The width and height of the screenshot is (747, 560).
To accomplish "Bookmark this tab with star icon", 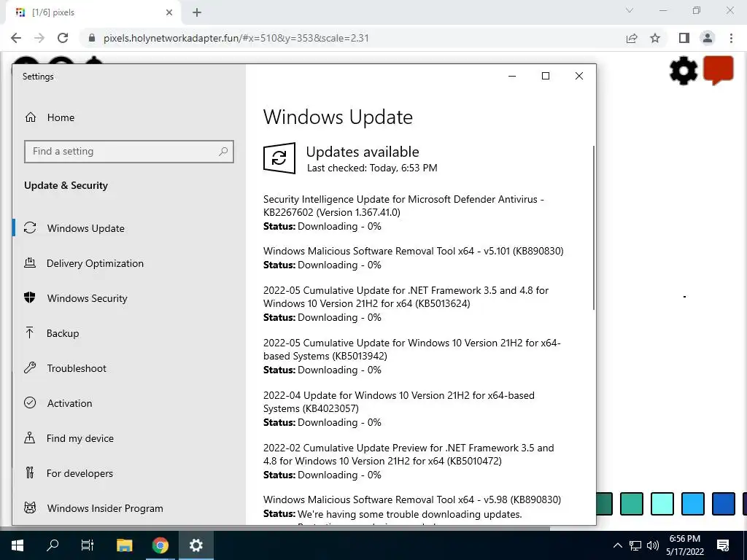I will (655, 38).
